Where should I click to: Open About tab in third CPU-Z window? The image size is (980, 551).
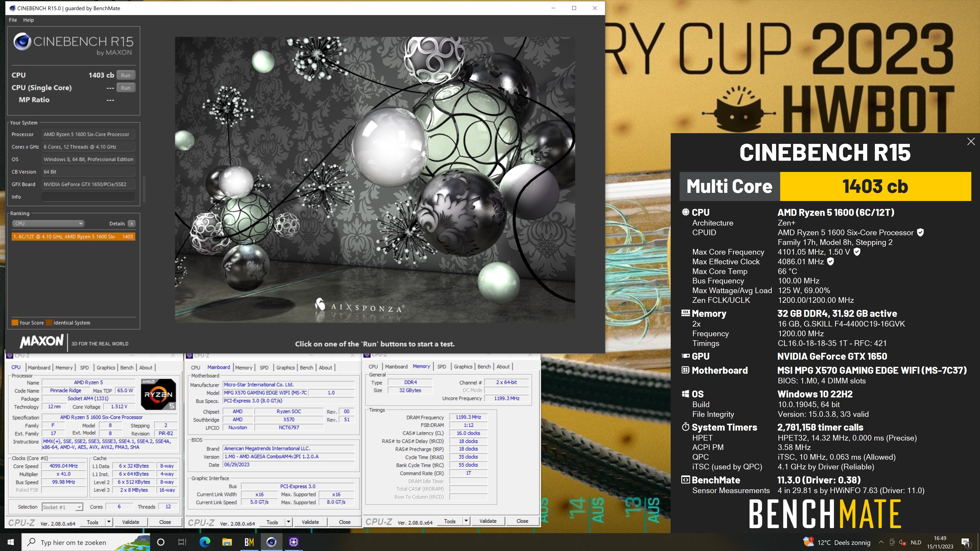point(503,367)
